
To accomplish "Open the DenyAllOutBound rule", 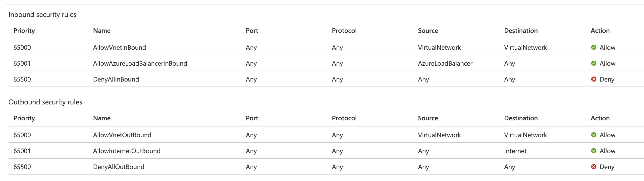I will pos(118,167).
